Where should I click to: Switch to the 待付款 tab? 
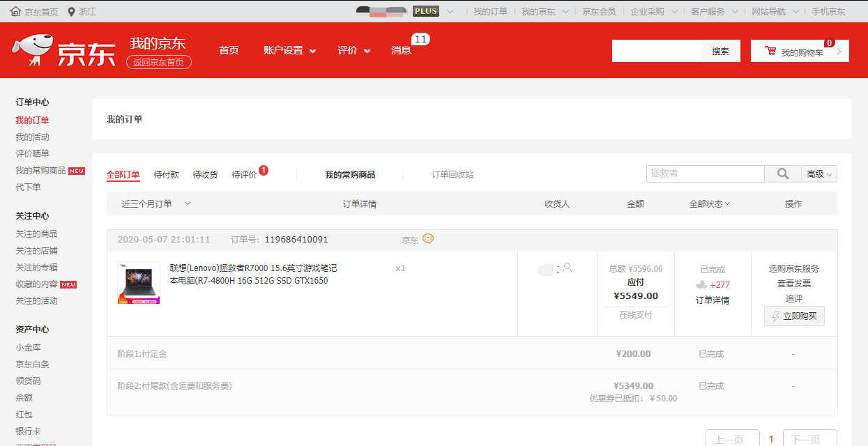pos(167,174)
